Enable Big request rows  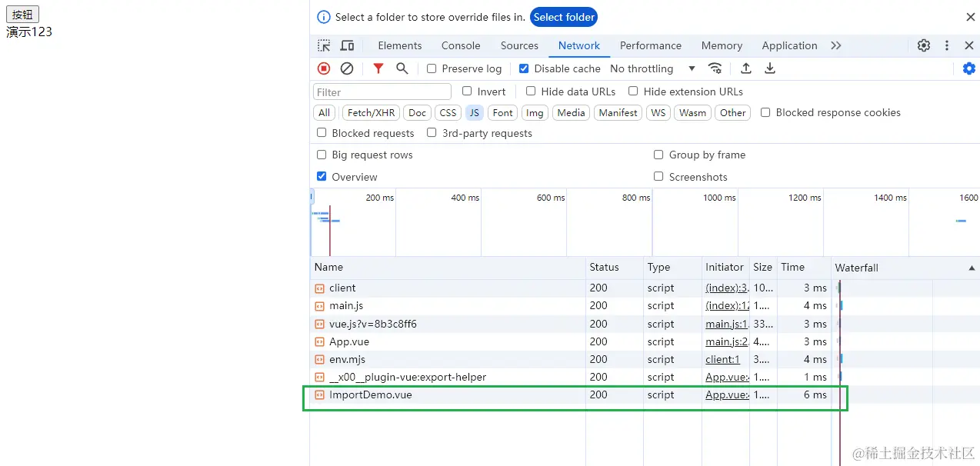(322, 155)
